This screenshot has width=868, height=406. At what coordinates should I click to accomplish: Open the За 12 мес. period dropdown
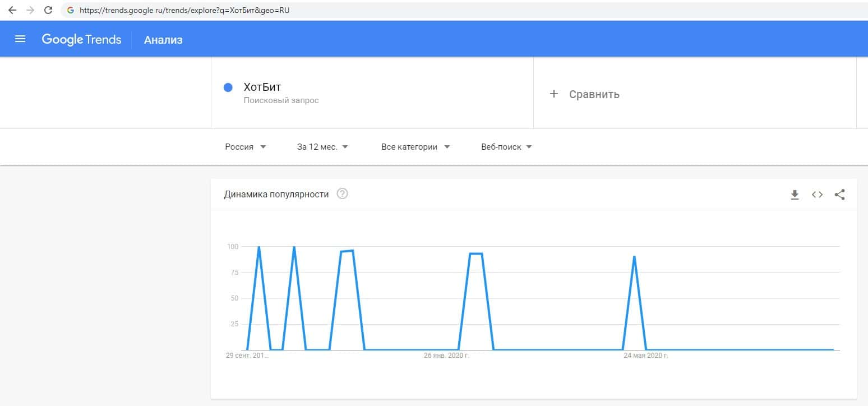pyautogui.click(x=322, y=147)
